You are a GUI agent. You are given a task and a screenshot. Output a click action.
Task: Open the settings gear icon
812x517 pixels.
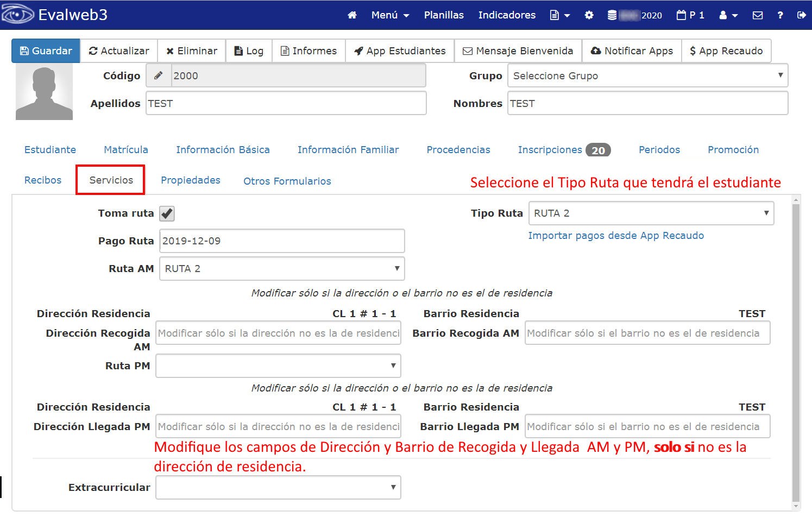(x=589, y=15)
